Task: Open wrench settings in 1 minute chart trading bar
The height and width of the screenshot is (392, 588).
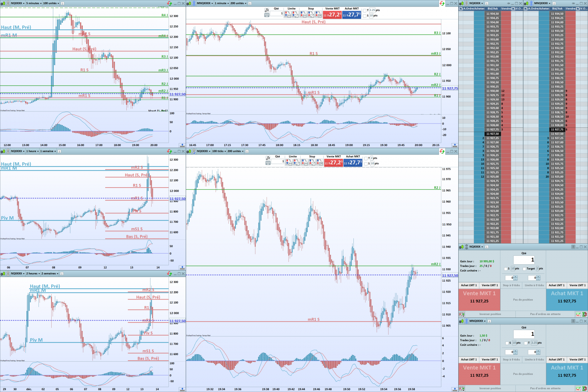Action: coord(267,10)
